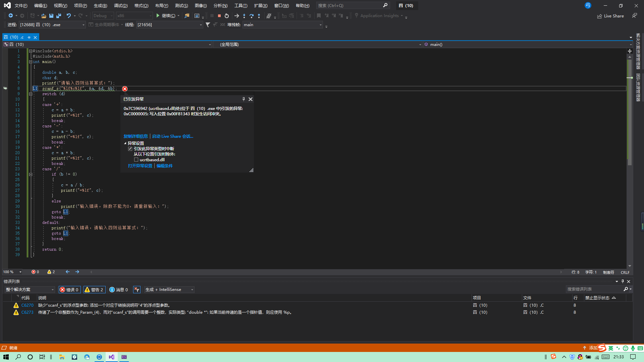Open the Debug configuration dropdown
This screenshot has height=362, width=644.
pos(103,16)
